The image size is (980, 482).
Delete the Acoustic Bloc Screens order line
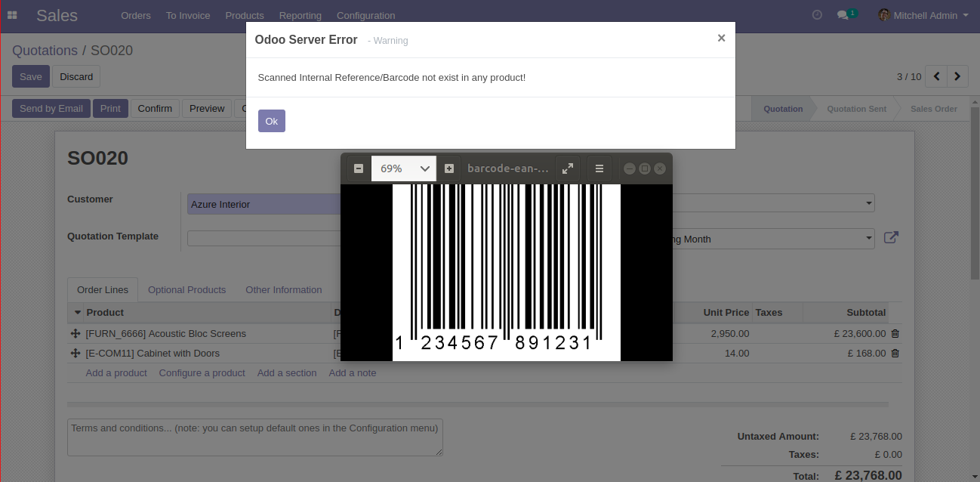click(x=895, y=333)
